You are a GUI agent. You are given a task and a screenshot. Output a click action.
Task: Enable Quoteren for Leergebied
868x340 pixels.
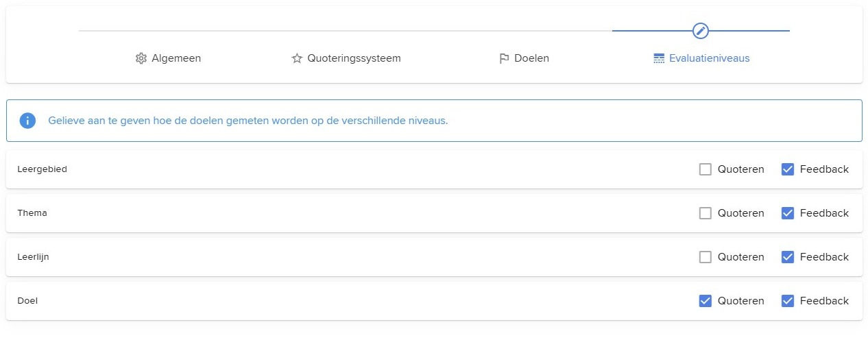tap(705, 169)
